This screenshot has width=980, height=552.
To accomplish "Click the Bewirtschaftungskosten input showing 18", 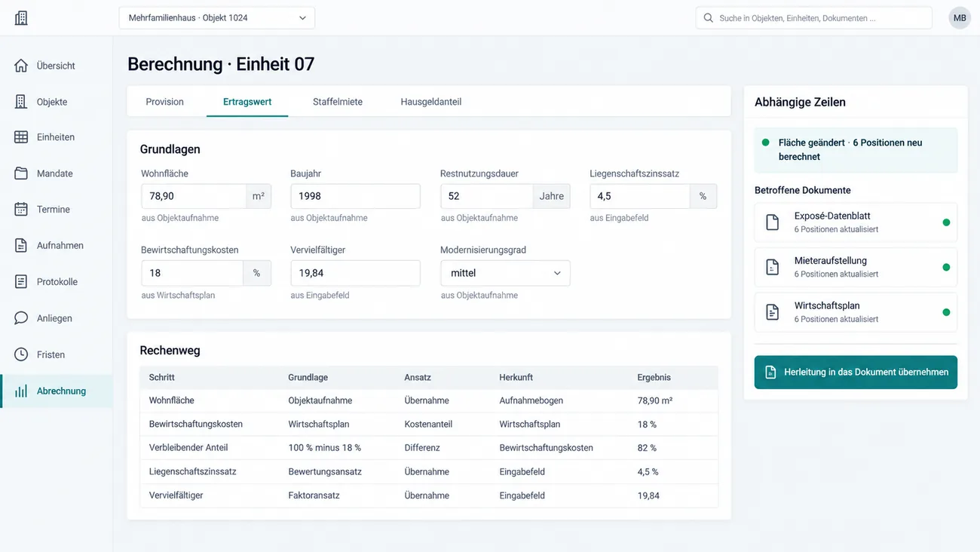I will tap(192, 273).
